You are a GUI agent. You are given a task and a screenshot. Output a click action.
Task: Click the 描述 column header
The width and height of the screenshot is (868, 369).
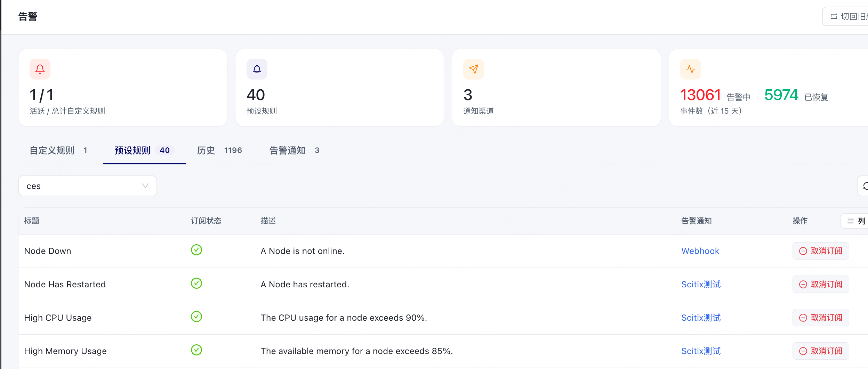pos(268,221)
